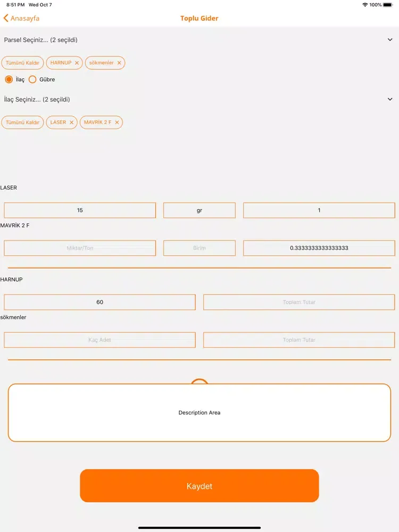The image size is (399, 532).
Task: Tap the HARNUP chip label
Action: [x=61, y=63]
